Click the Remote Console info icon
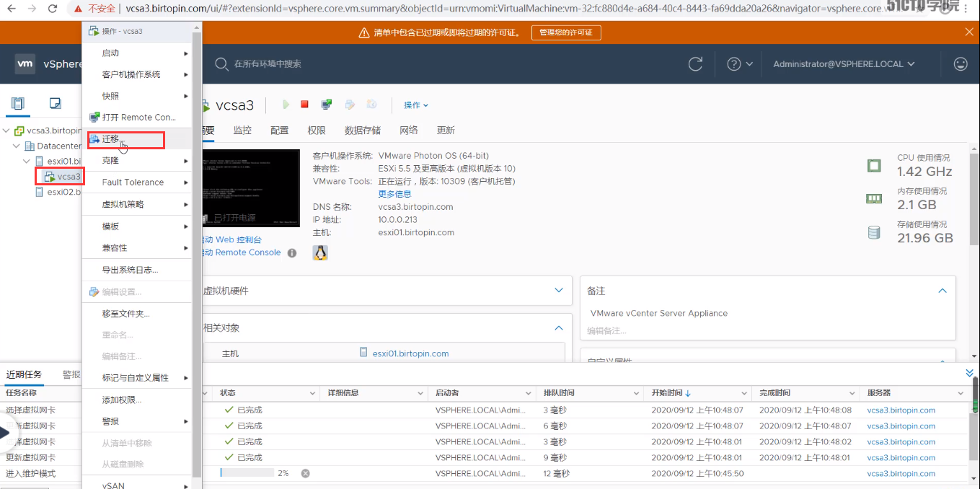The width and height of the screenshot is (980, 489). click(292, 253)
